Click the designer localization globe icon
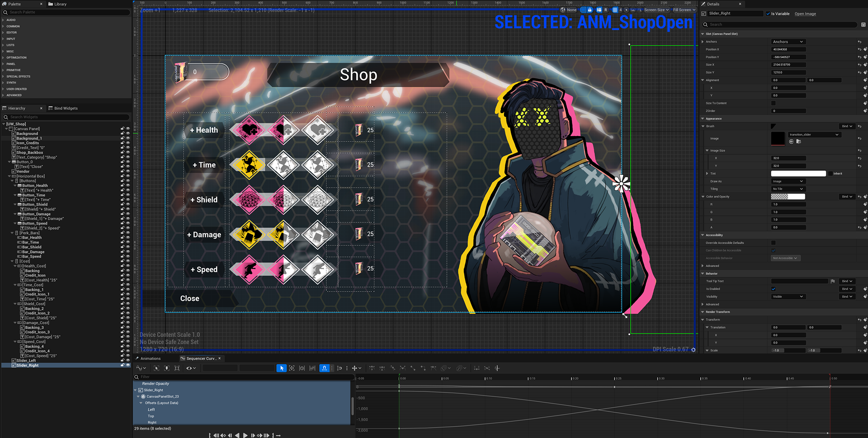This screenshot has height=438, width=868. pyautogui.click(x=563, y=10)
